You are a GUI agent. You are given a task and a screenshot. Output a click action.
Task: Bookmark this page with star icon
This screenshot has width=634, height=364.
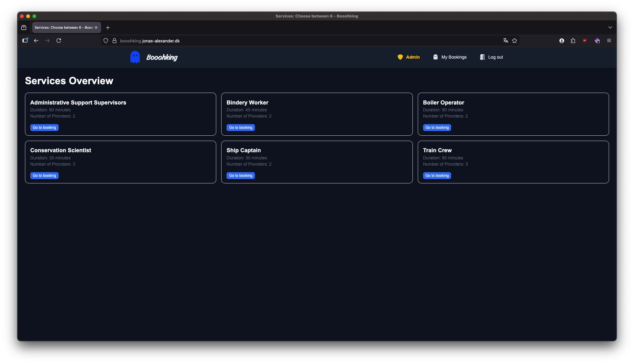coord(515,41)
